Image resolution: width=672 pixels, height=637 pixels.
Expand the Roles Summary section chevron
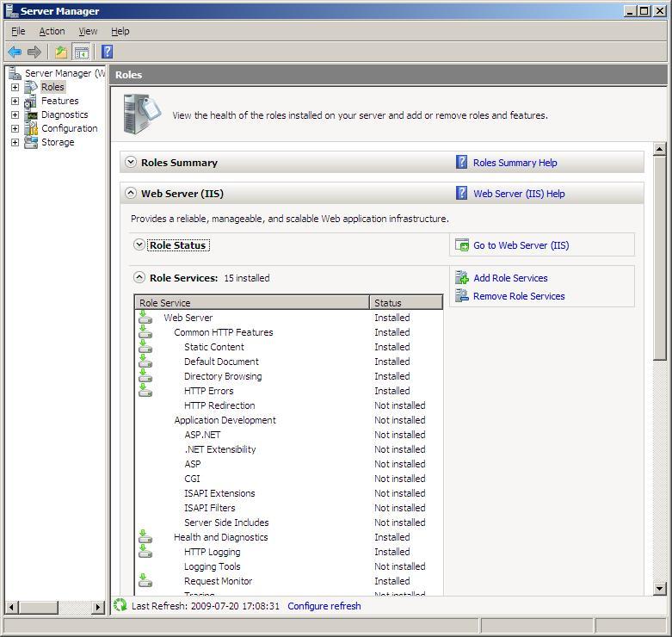pyautogui.click(x=131, y=162)
